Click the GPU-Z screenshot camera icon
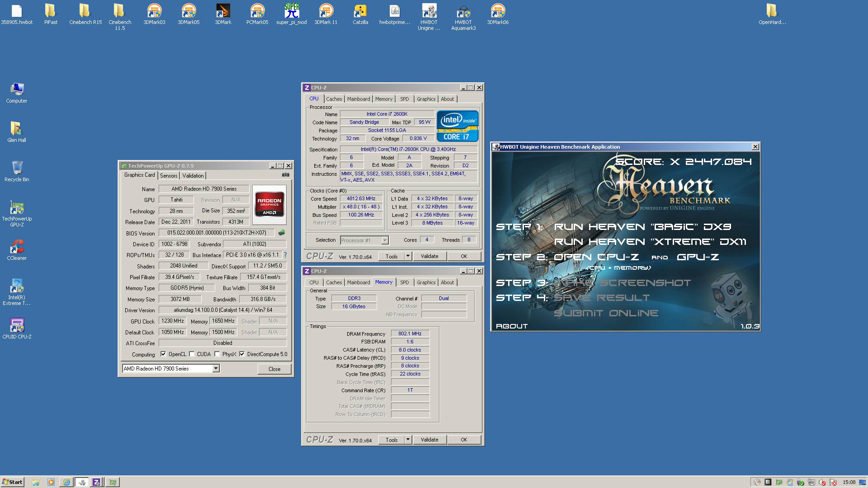Viewport: 868px width, 488px height. [285, 175]
